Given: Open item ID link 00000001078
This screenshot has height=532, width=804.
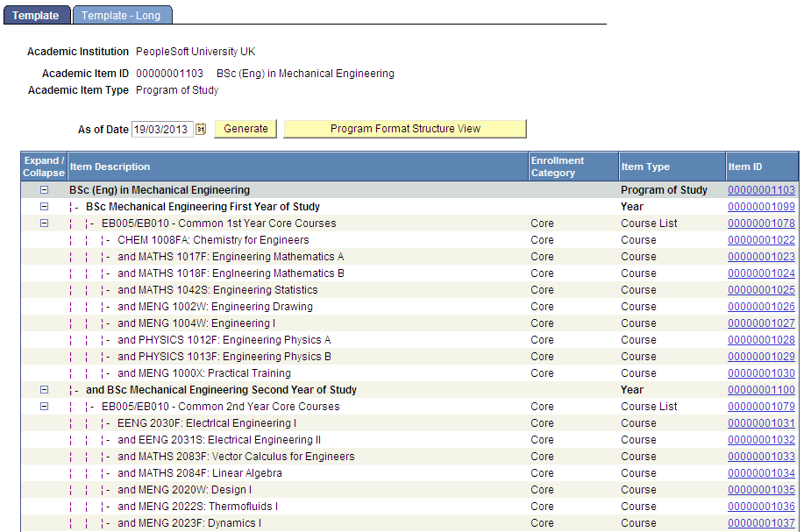Looking at the screenshot, I should tap(761, 223).
